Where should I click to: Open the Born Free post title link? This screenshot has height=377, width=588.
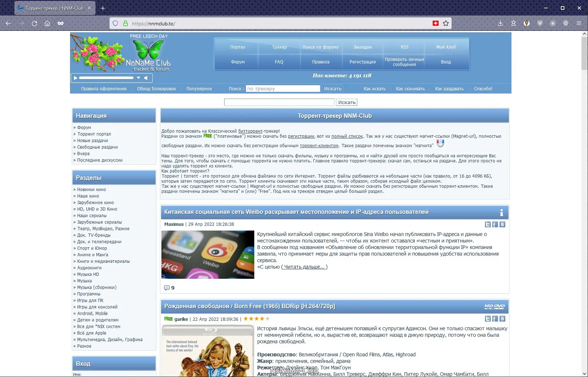250,306
